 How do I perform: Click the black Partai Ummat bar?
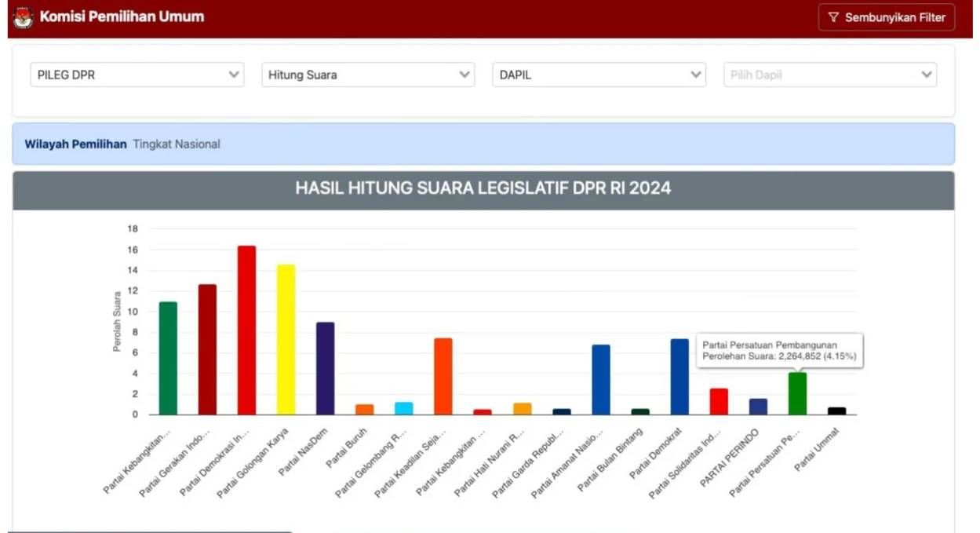pyautogui.click(x=837, y=411)
